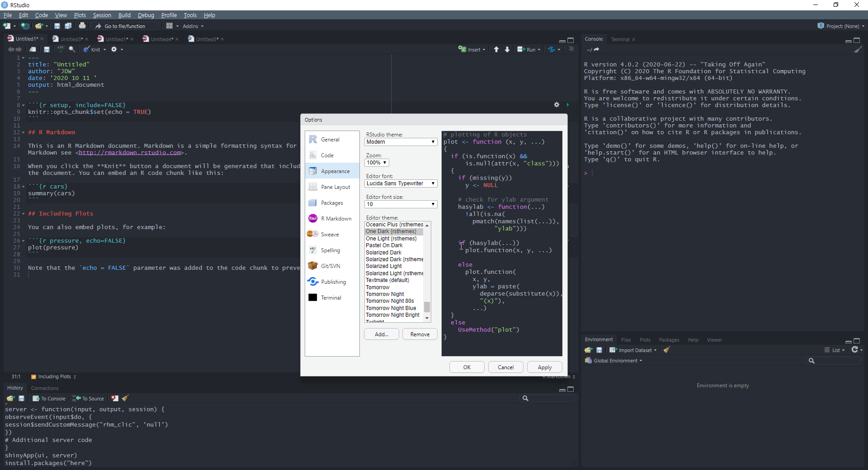868x470 pixels.
Task: Select Solarized Dark editor theme
Action: coord(394,253)
